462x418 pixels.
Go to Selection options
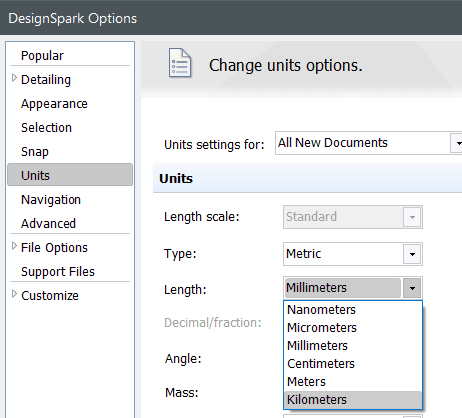(46, 128)
